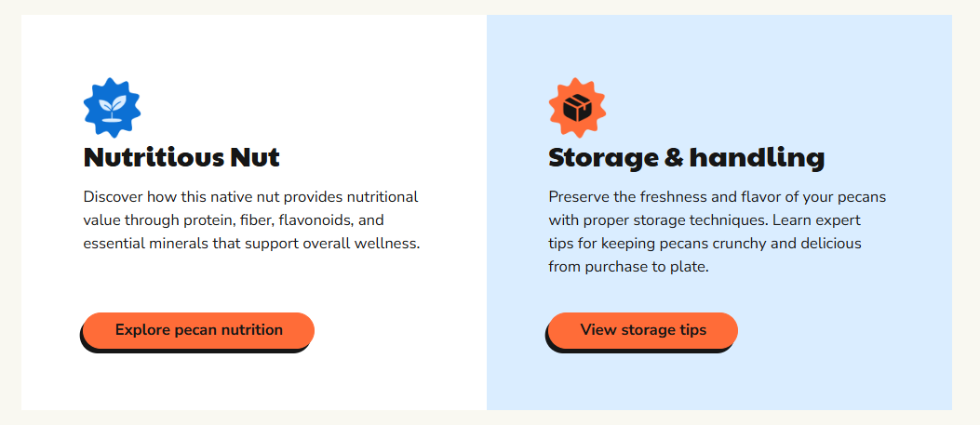The height and width of the screenshot is (425, 980).
Task: Click the line starting 'Preserve the freshness and flavor'
Action: coord(718,197)
